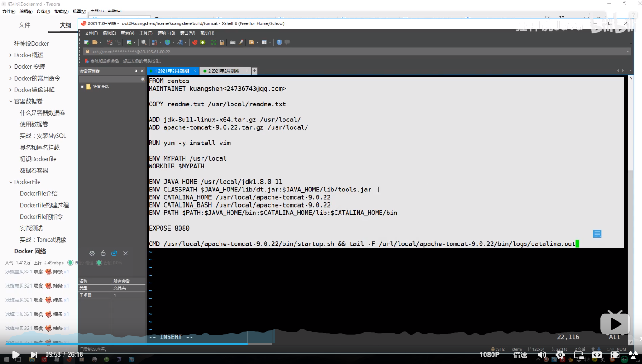Click Xshell open session folder icon

click(x=95, y=42)
